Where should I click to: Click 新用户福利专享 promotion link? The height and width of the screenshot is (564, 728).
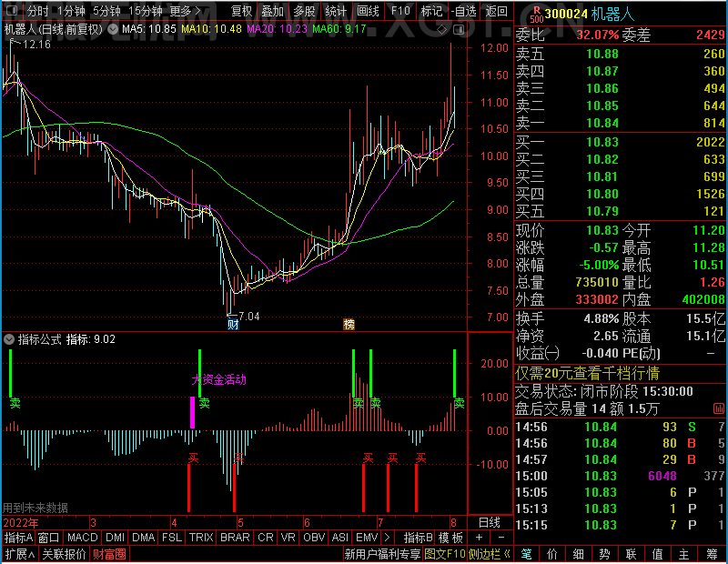tap(382, 554)
